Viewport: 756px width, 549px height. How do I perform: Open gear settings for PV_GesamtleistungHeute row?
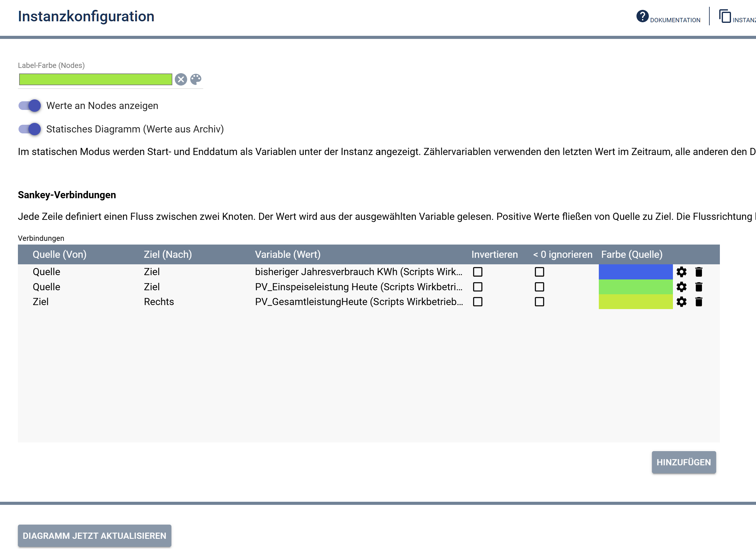[681, 302]
